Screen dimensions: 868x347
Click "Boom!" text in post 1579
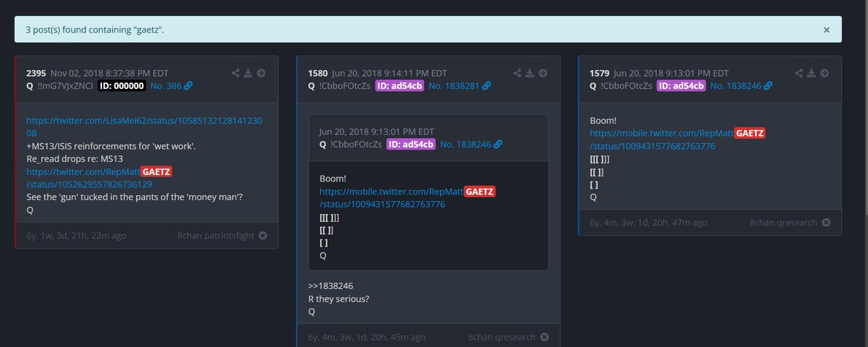(603, 121)
